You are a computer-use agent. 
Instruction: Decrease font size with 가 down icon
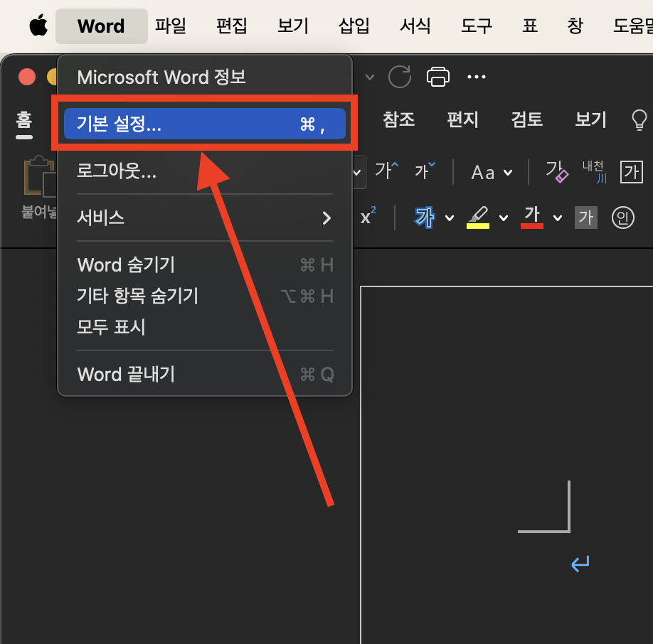click(x=425, y=171)
